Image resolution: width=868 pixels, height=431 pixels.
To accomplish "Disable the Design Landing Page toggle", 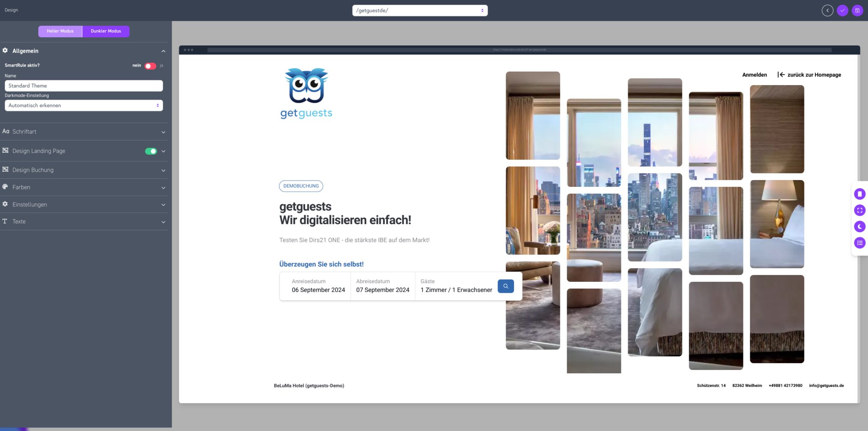I will [151, 151].
